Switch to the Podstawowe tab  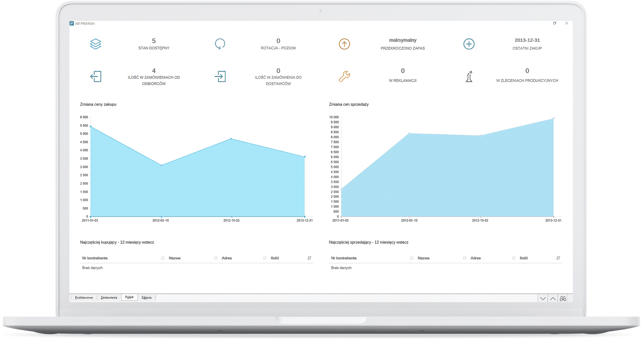click(84, 297)
